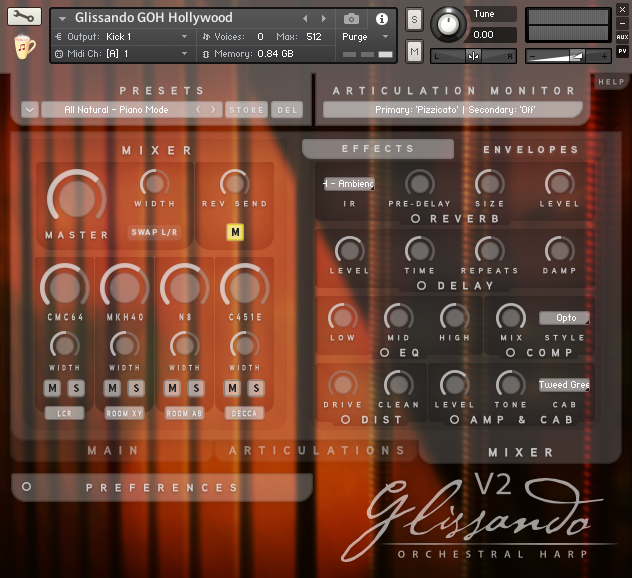Open the Main page tab
Screen dimensions: 632x578
coord(113,450)
